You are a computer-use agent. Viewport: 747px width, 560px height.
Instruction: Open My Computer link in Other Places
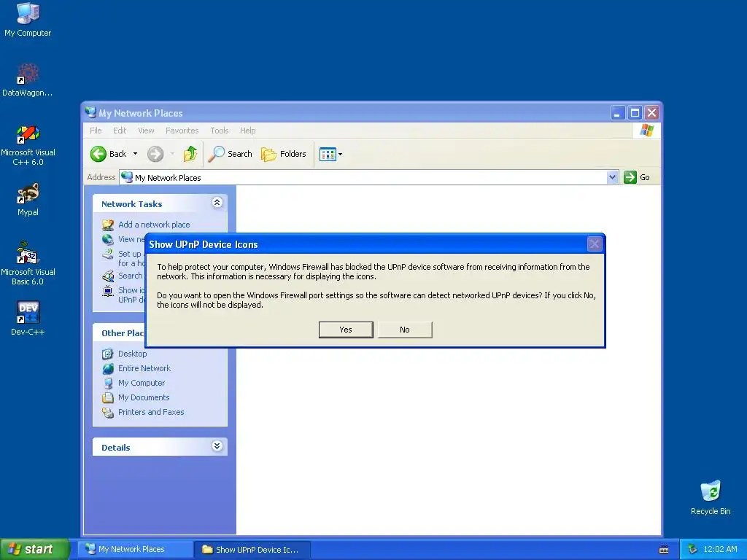coord(142,383)
